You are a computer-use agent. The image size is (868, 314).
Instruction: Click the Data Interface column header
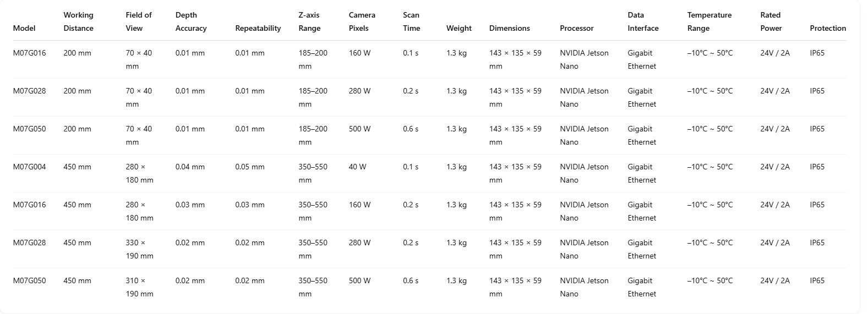click(643, 21)
